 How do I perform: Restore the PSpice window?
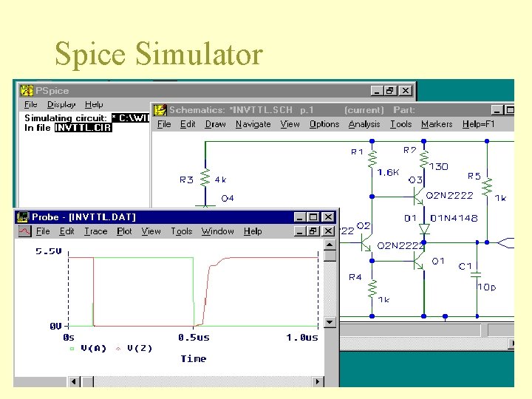pos(390,91)
